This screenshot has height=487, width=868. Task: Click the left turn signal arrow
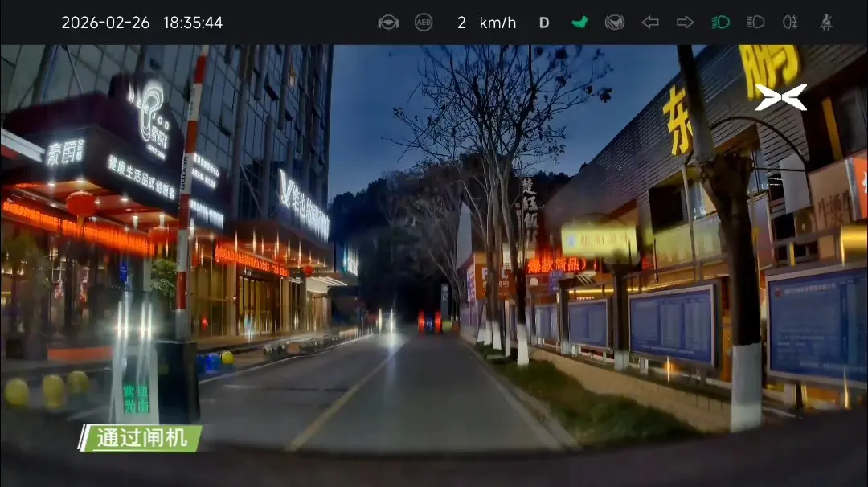pyautogui.click(x=650, y=23)
